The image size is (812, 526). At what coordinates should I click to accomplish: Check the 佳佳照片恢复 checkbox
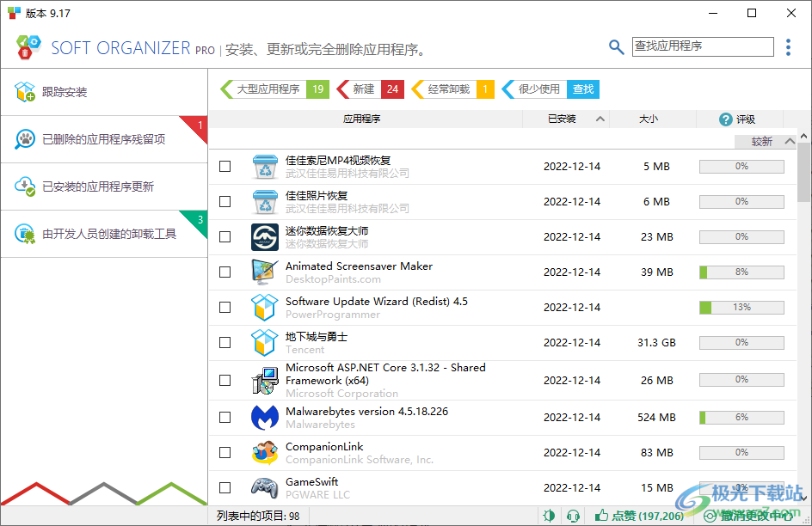[225, 202]
